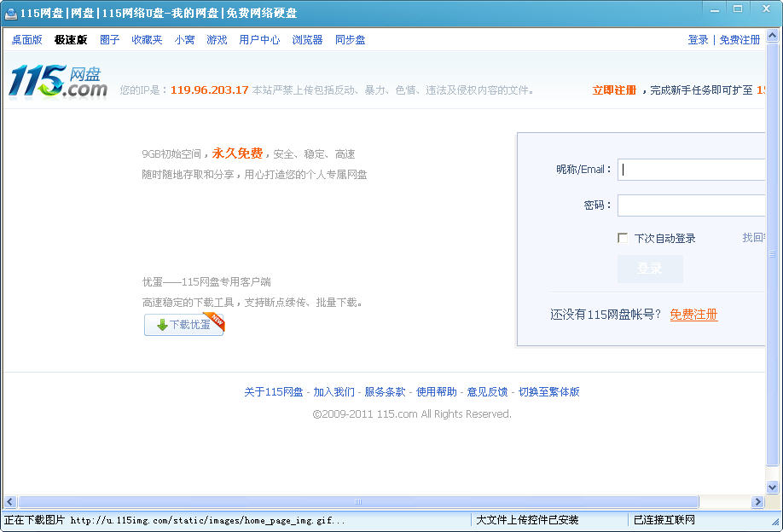Click the horizontal scrollbar thumb
Screen dimensions: 783x532
(x=358, y=501)
